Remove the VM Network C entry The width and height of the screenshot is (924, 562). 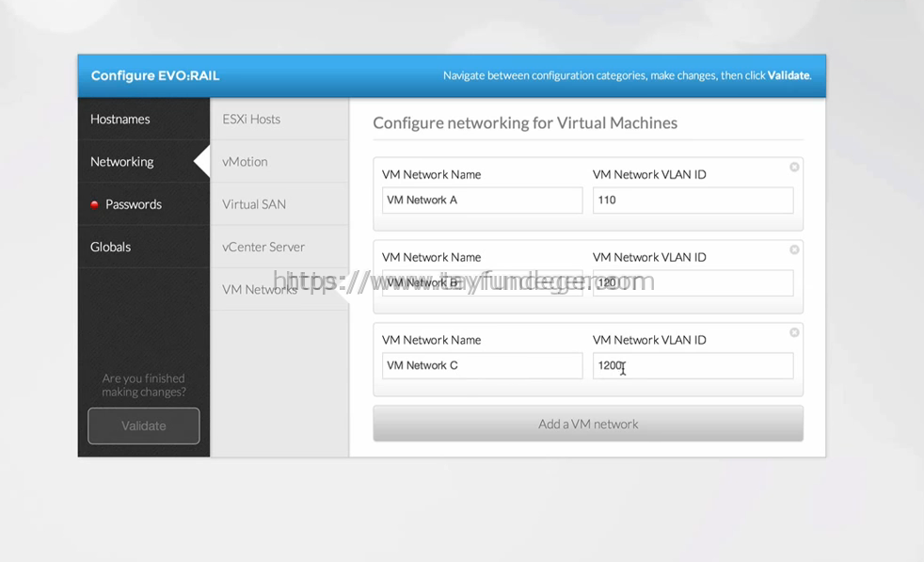pos(794,332)
